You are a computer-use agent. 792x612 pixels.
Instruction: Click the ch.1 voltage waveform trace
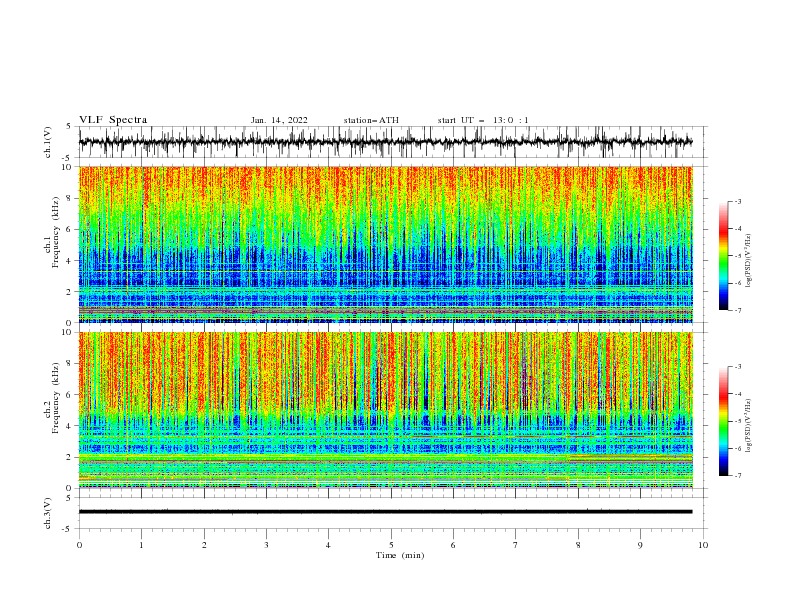click(x=386, y=142)
